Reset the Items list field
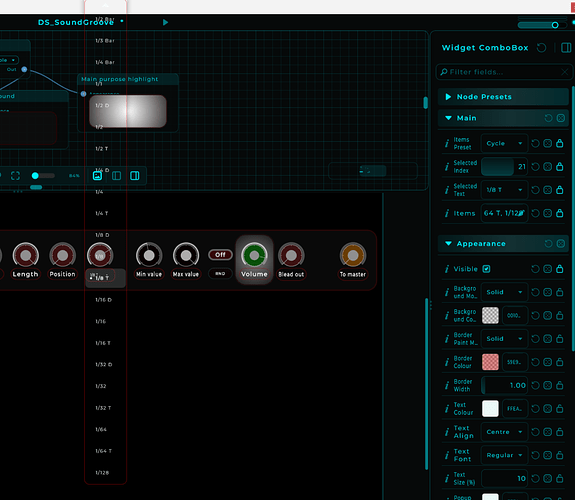 click(x=535, y=213)
